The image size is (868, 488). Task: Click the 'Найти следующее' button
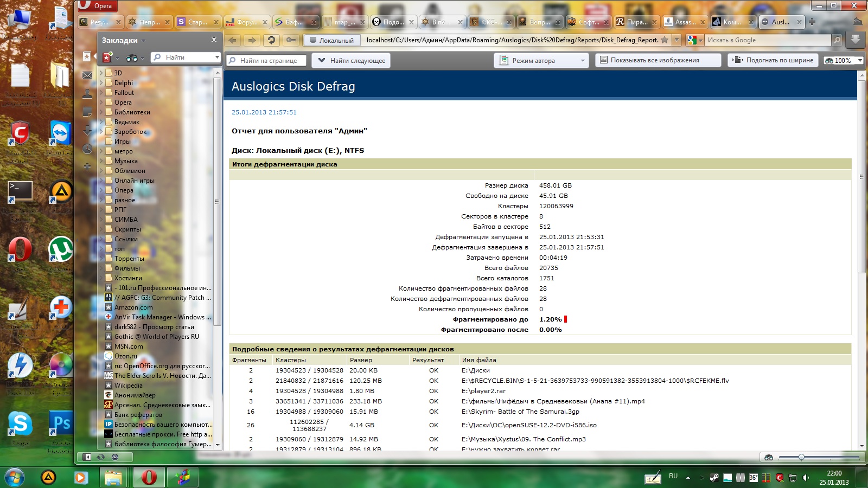tap(351, 60)
